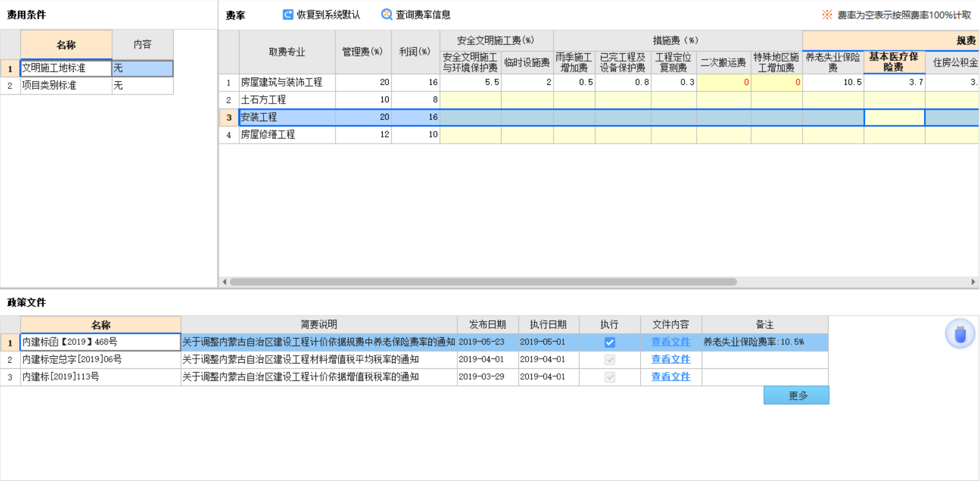Click row number 3 header in fee rate table
The width and height of the screenshot is (980, 481).
[x=229, y=118]
